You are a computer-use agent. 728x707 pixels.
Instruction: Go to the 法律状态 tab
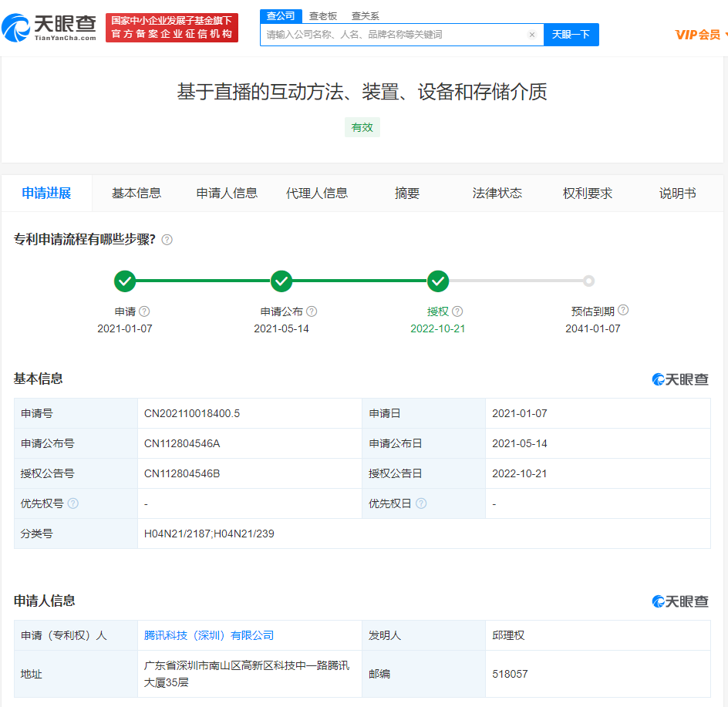coord(497,193)
